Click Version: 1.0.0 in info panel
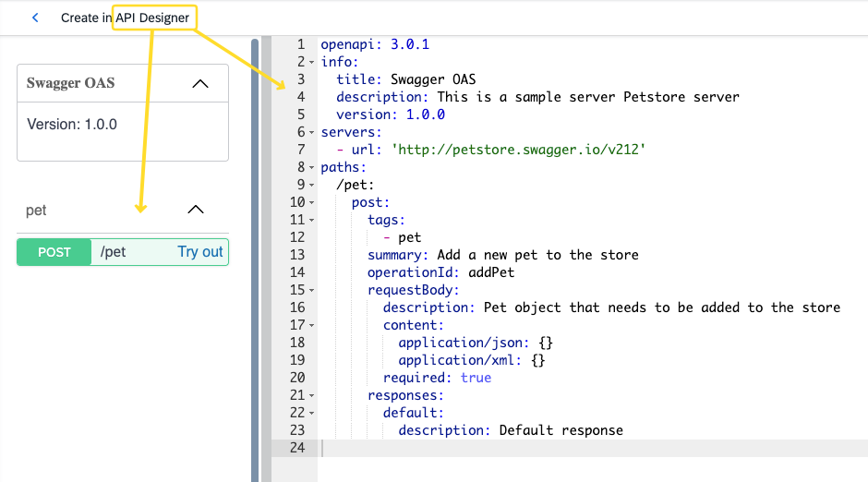Viewport: 868px width, 482px height. 72,124
